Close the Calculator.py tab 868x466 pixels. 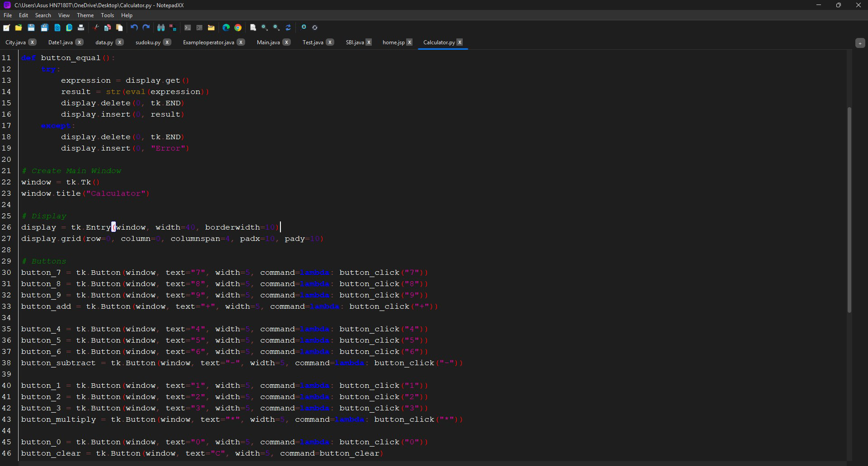coord(460,42)
